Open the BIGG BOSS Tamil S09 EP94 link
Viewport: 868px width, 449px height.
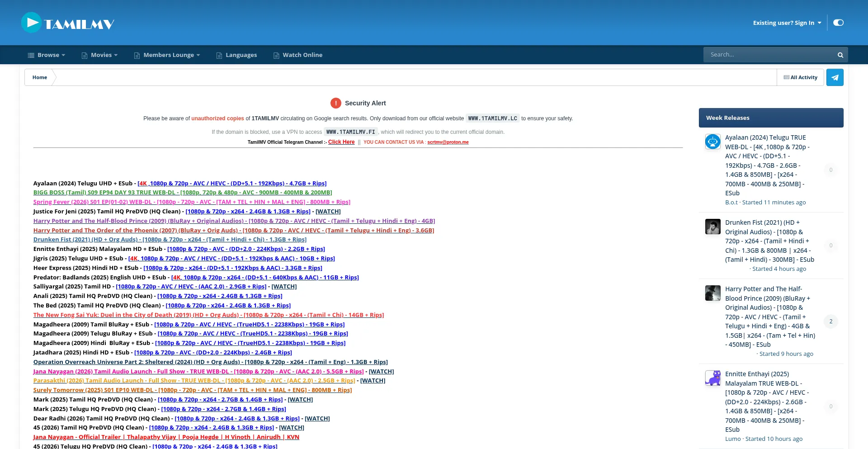tap(183, 193)
